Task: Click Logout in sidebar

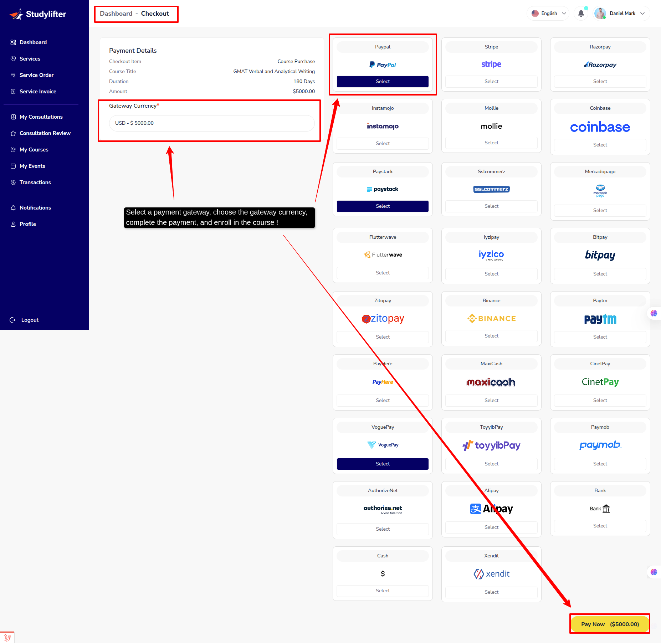Action: click(30, 320)
